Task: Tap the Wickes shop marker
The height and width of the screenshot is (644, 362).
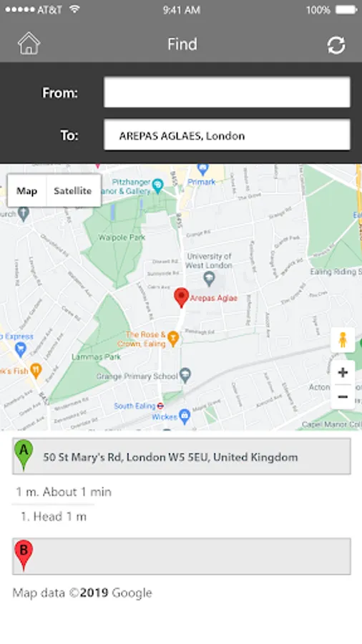Action: pos(185,416)
